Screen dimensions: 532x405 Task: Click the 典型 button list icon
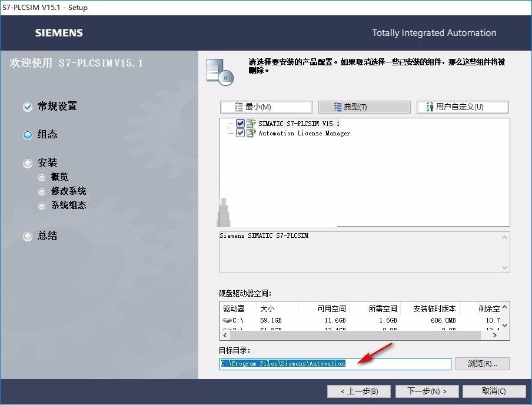click(338, 107)
